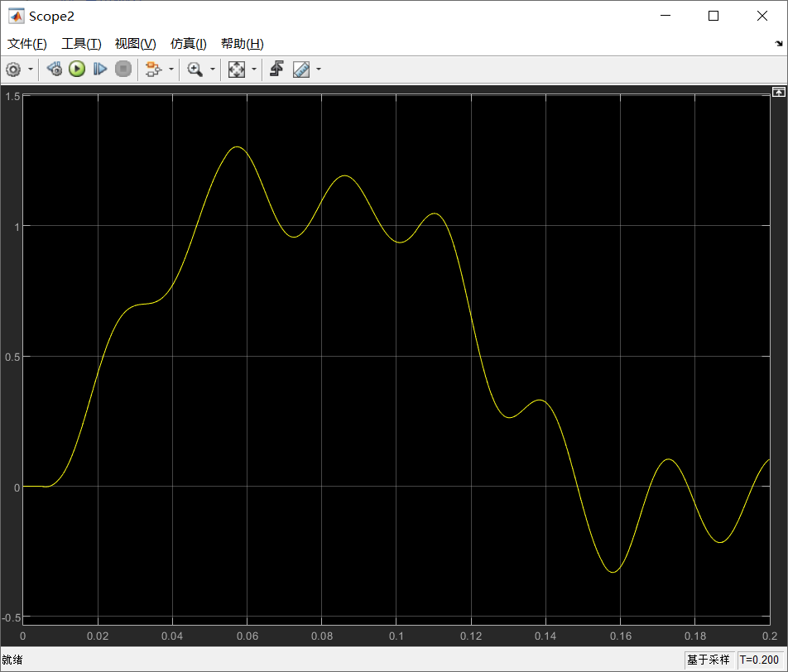Image resolution: width=788 pixels, height=672 pixels.
Task: Click the MATLAB logo in title bar
Action: [x=16, y=16]
